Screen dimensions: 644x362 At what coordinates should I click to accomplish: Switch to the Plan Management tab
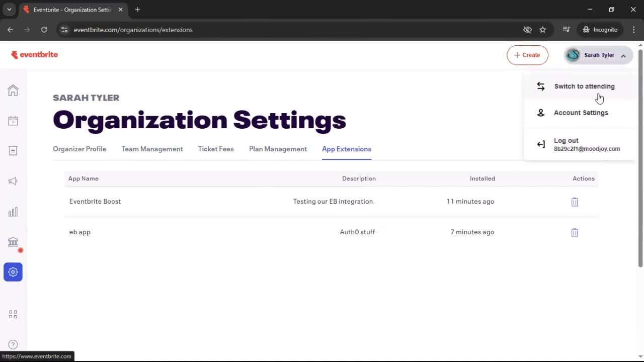(278, 149)
